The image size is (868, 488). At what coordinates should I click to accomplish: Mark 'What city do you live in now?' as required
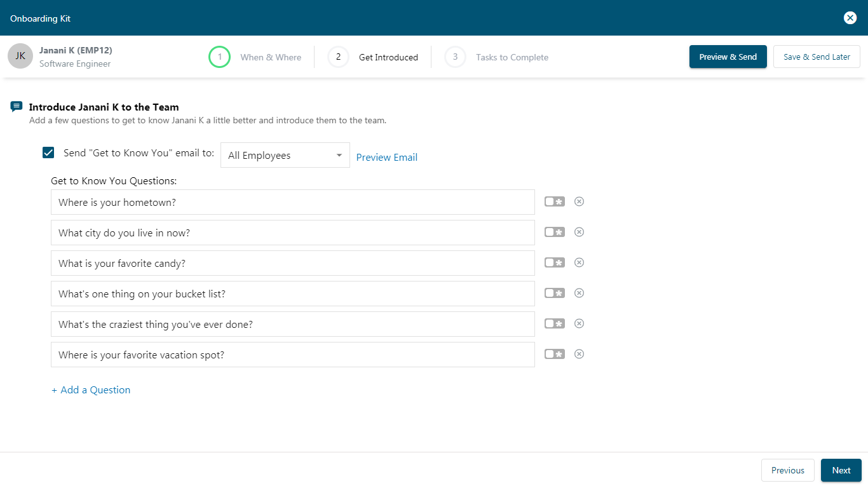pyautogui.click(x=554, y=232)
